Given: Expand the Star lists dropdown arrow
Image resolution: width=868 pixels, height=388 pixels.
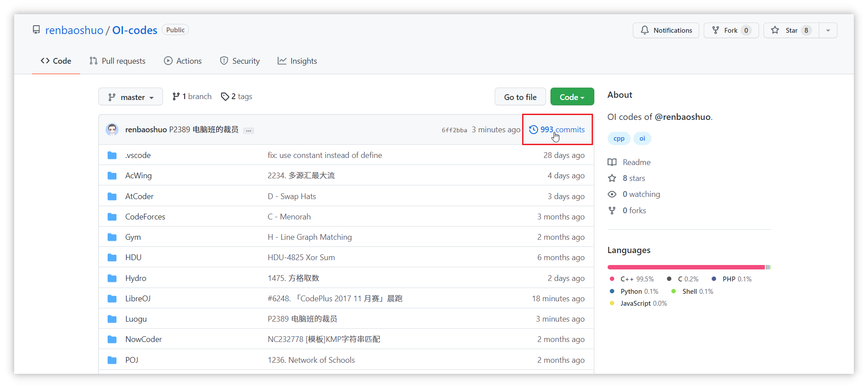Looking at the screenshot, I should coord(828,30).
